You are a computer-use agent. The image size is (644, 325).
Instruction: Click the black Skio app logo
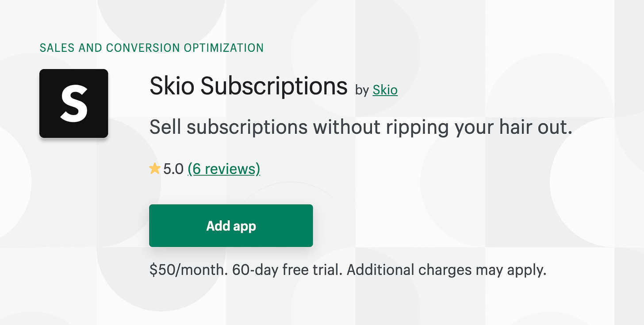(74, 103)
